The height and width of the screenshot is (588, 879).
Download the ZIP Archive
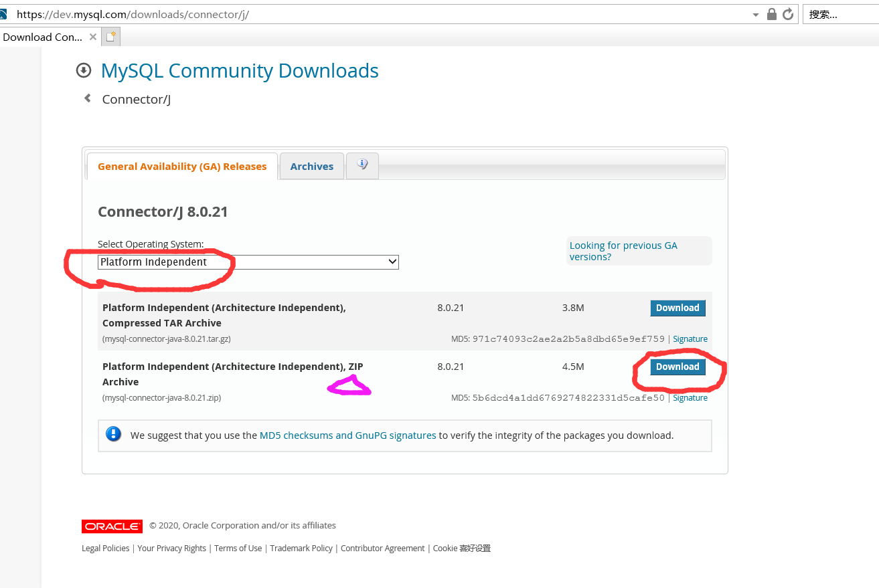677,367
